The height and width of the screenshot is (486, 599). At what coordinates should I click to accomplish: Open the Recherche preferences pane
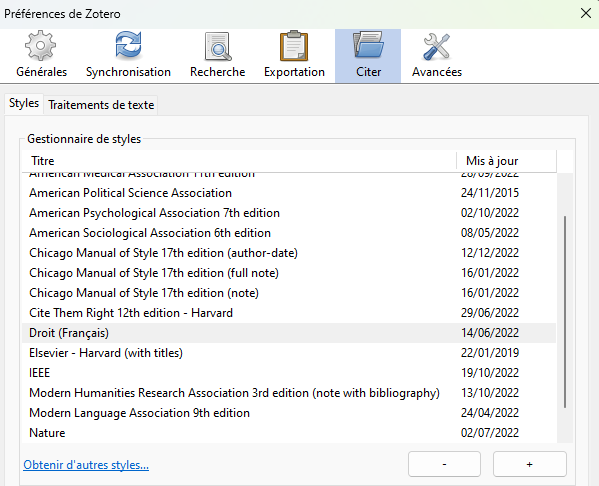coord(217,55)
